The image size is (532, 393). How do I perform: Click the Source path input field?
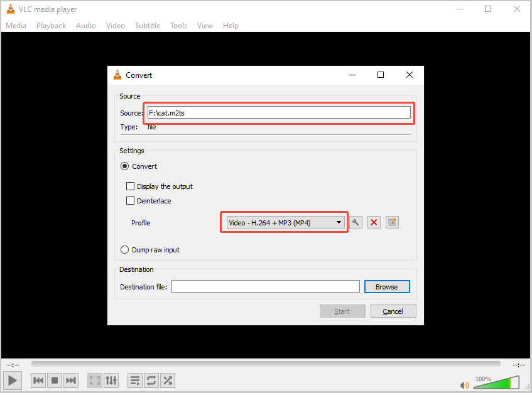279,112
